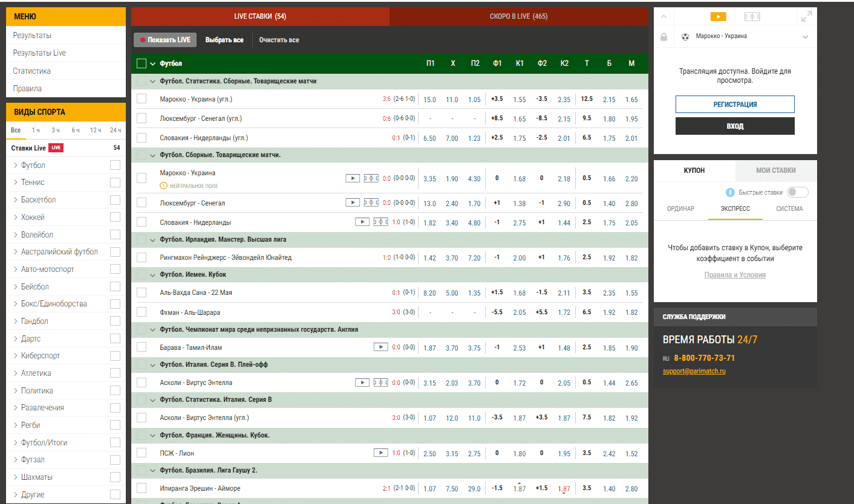This screenshot has height=504, width=854.
Task: Collapse the Ирландия. Манстер. Высшая лига group
Action: (x=153, y=240)
